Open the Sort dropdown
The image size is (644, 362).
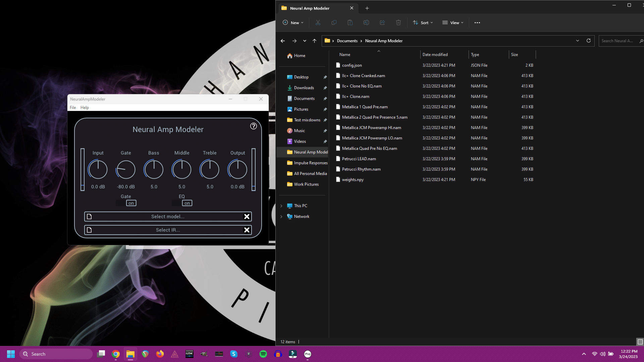click(423, 23)
